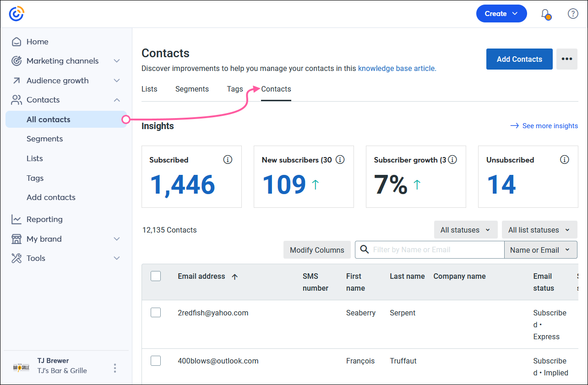Click the Add Contacts button

click(x=519, y=59)
